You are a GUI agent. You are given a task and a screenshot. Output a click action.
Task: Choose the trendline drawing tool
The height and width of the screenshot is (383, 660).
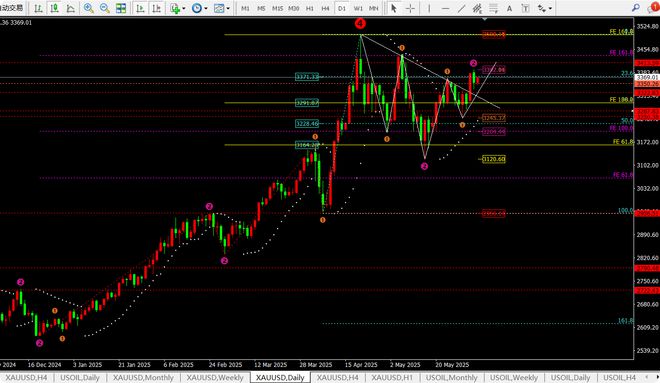click(x=461, y=8)
